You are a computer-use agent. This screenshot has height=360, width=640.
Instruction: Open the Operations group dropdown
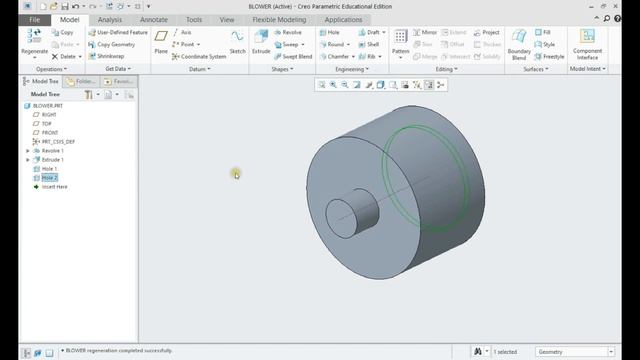click(x=51, y=69)
